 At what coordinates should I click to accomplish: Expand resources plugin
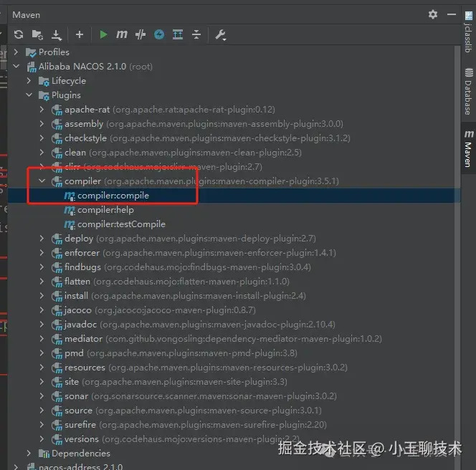[42, 368]
